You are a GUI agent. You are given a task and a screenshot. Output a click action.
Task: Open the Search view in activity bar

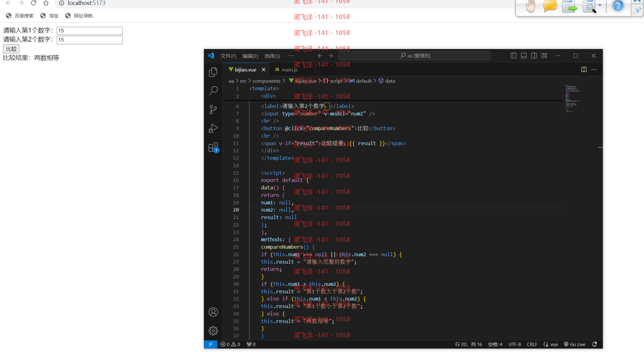coord(213,91)
